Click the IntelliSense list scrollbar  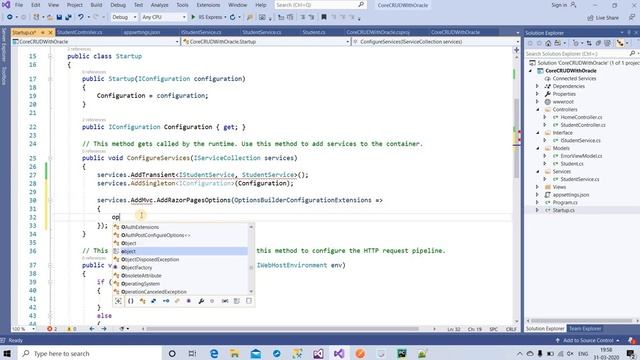[x=251, y=259]
